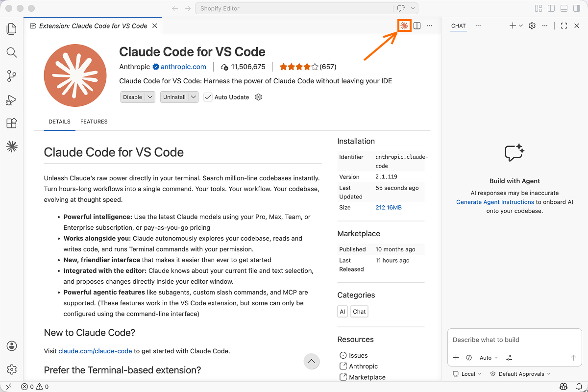Screen dimensions: 588x392
Task: Select the Run and Debug icon
Action: coord(12,99)
